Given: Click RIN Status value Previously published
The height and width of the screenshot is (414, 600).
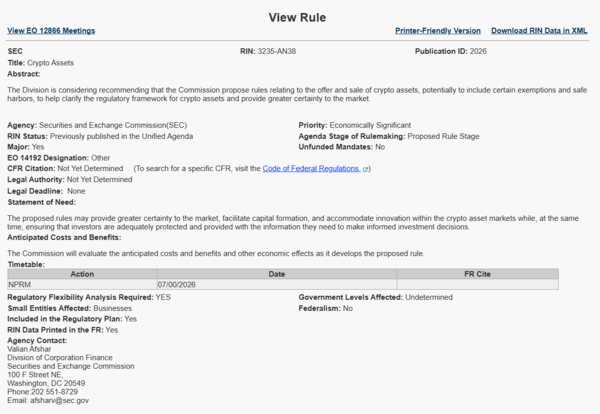Looking at the screenshot, I should pos(121,137).
